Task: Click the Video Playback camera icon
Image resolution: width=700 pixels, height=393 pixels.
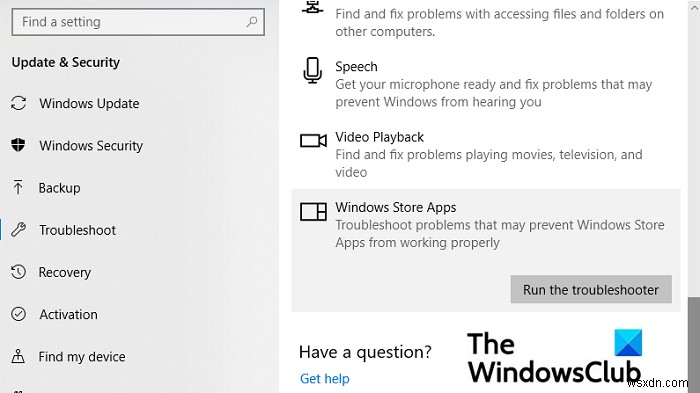Action: coord(313,141)
